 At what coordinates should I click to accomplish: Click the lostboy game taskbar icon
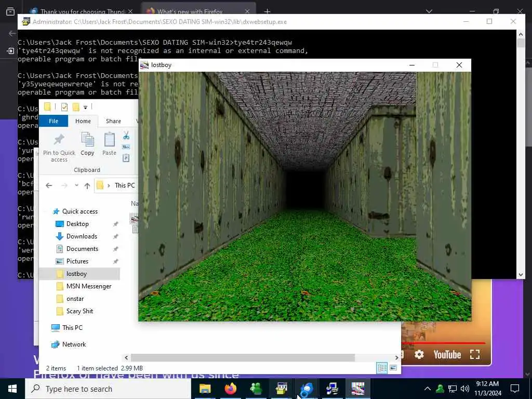tap(358, 389)
